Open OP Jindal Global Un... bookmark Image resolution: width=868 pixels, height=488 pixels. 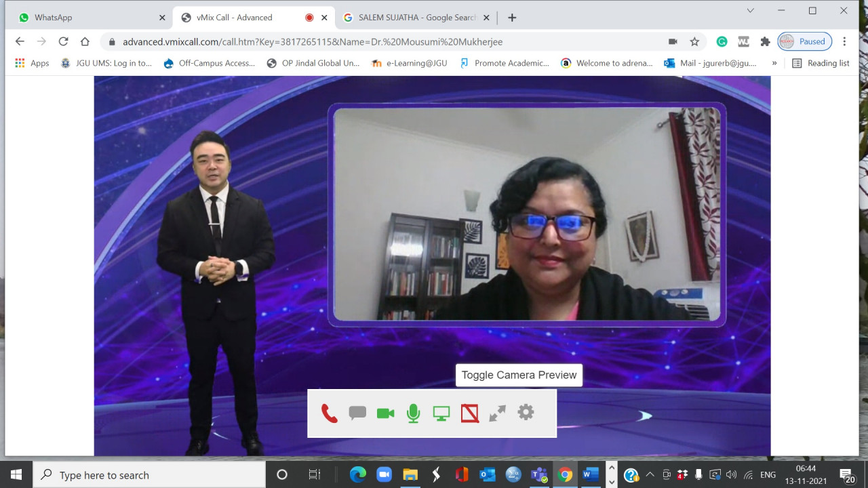pos(313,63)
